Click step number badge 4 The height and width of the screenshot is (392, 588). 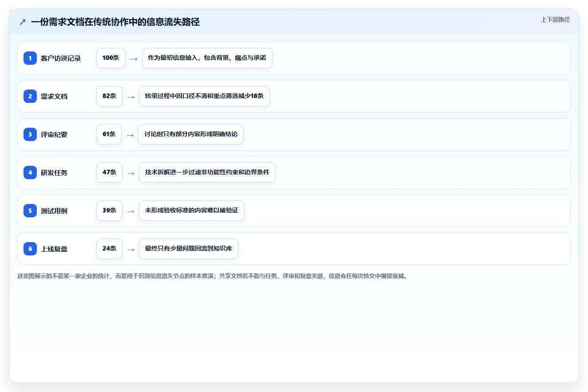pos(30,172)
